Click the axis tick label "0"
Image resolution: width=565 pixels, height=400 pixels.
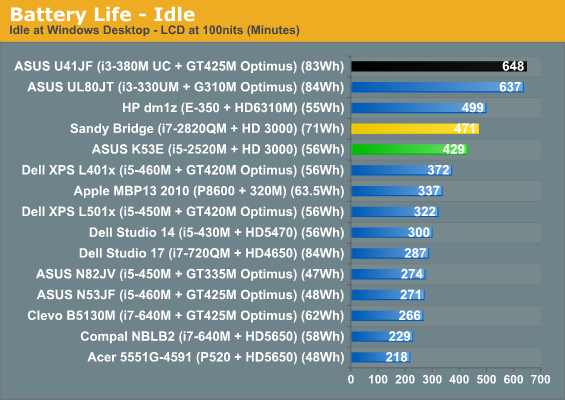coord(351,379)
